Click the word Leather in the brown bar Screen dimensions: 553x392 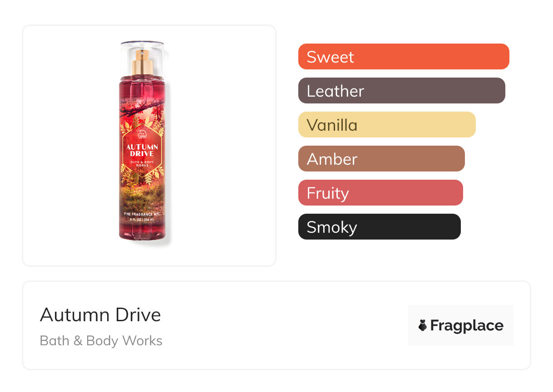coord(335,91)
